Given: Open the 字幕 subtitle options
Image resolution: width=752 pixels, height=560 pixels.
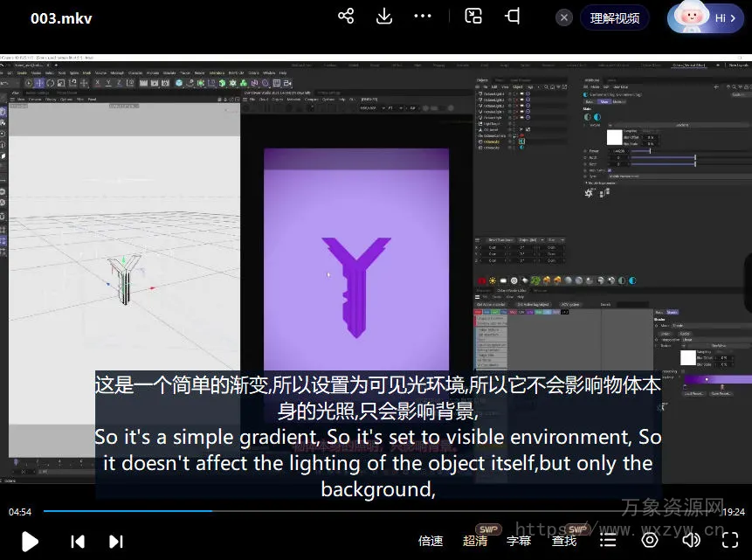Looking at the screenshot, I should 519,542.
